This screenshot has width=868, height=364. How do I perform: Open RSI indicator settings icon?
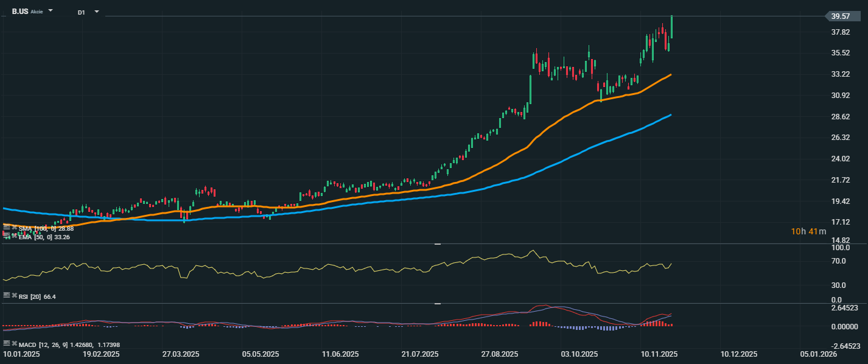[x=6, y=296]
